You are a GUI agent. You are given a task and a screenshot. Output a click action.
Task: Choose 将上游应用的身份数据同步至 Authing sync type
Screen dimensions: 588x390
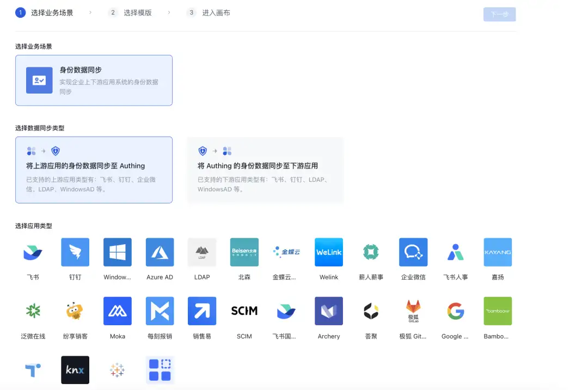click(x=94, y=170)
